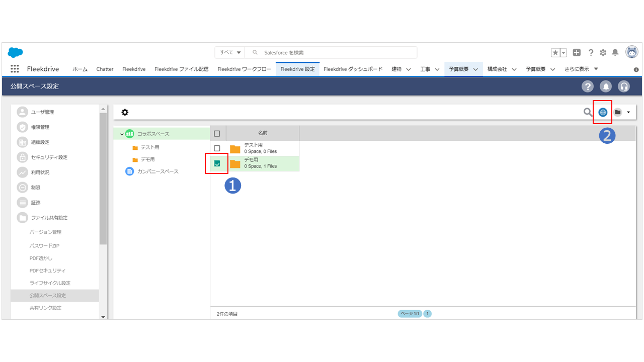
Task: Click the Salesforce search input field
Action: click(x=337, y=52)
